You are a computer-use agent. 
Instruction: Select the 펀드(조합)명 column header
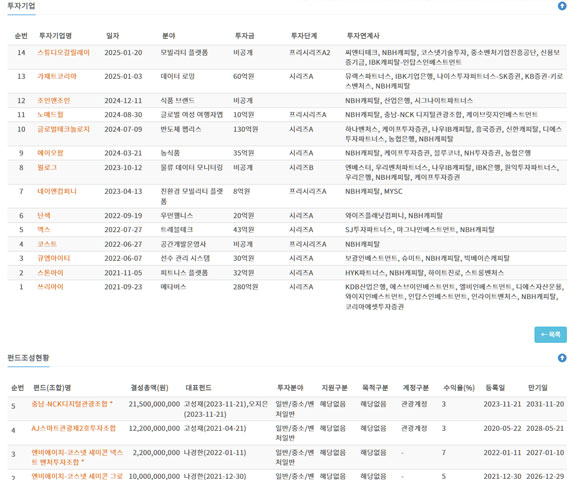tap(52, 388)
